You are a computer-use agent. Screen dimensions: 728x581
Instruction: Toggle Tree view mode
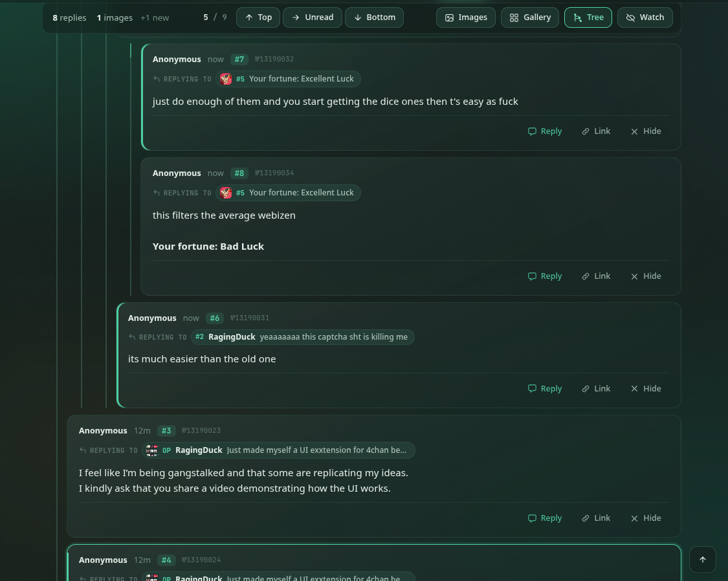pos(588,17)
